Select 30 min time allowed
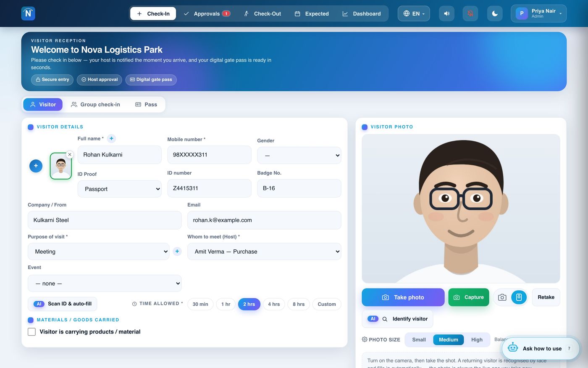The width and height of the screenshot is (588, 368). click(x=200, y=304)
